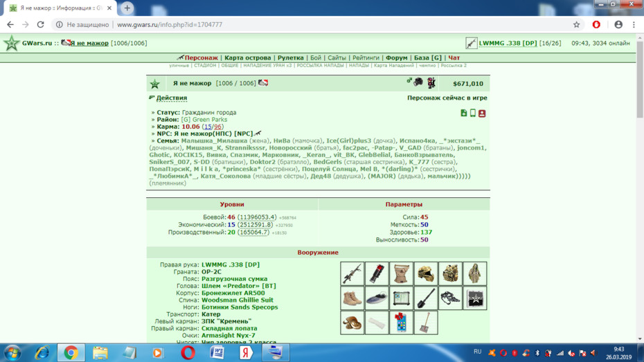Click the LWMMG rifle item thumbnail
Image resolution: width=644 pixels, height=362 pixels.
click(352, 274)
